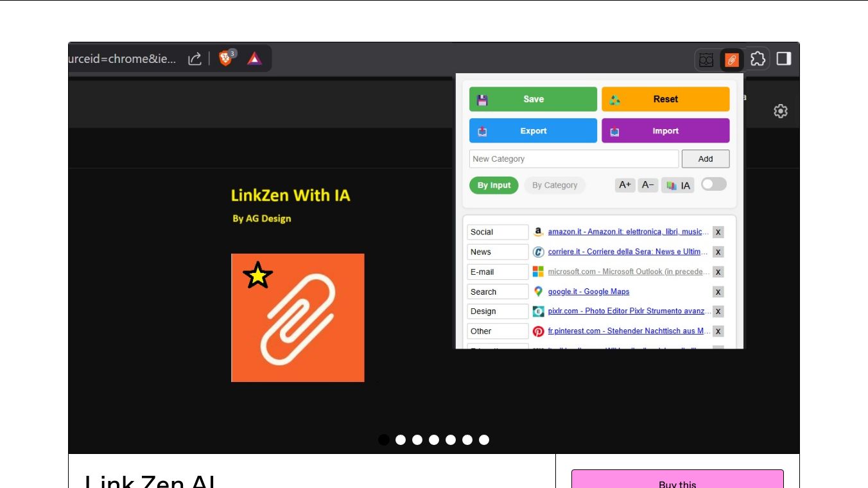Jump to the third carousel dot
The width and height of the screenshot is (868, 488).
pos(417,440)
